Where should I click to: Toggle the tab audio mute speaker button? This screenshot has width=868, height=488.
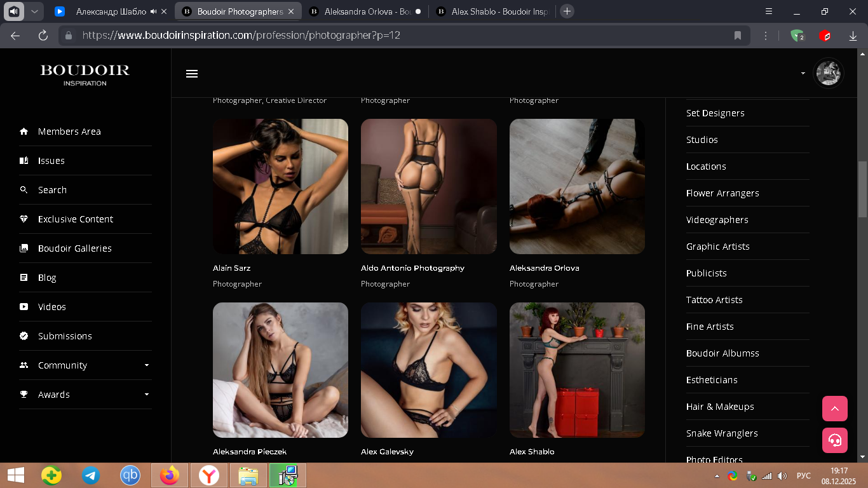tap(14, 11)
